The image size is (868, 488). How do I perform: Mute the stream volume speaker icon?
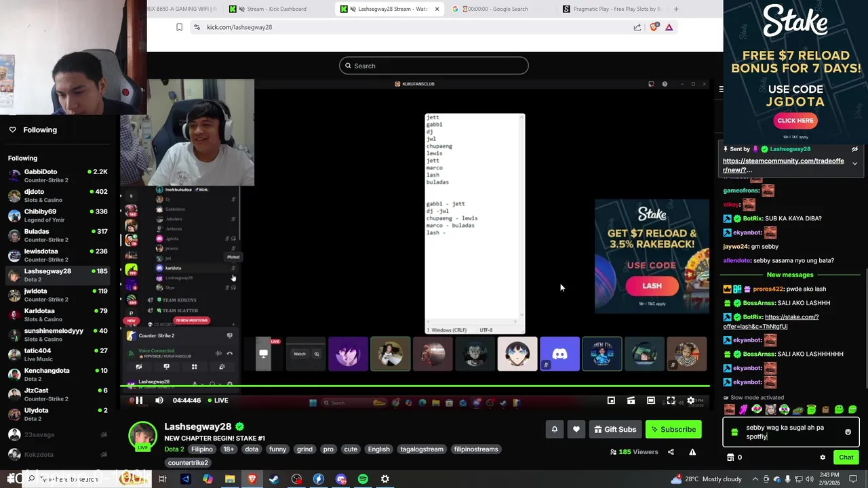click(159, 401)
